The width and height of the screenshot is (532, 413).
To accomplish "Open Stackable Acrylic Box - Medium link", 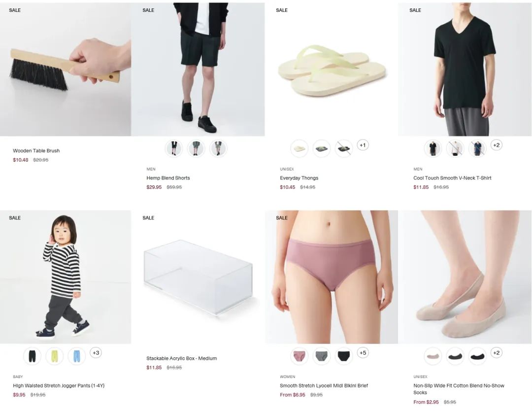I will click(181, 358).
